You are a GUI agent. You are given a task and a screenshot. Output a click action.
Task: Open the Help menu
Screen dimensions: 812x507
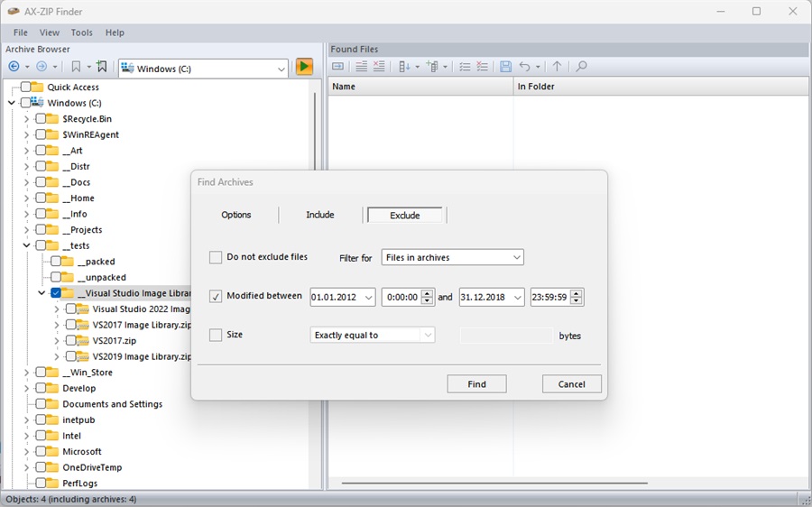(115, 32)
